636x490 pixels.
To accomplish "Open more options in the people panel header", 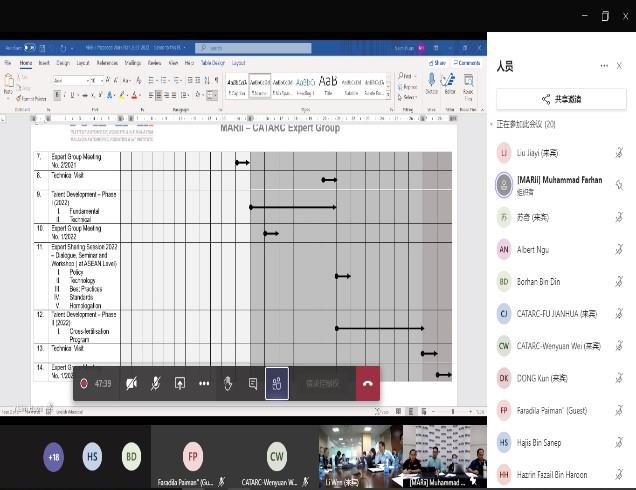I will tap(603, 66).
